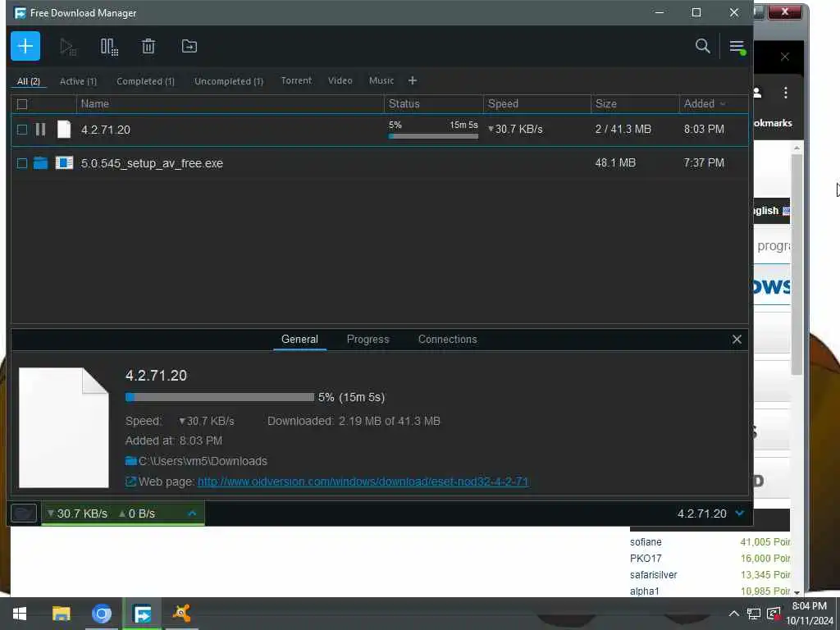Open the General details tab
This screenshot has height=630, width=840.
coord(299,339)
